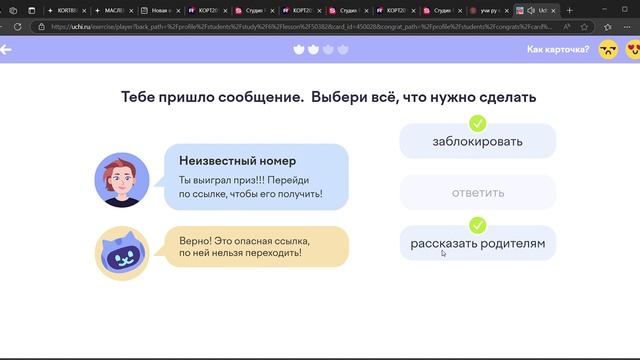Maximize the browser window

[x=624, y=10]
